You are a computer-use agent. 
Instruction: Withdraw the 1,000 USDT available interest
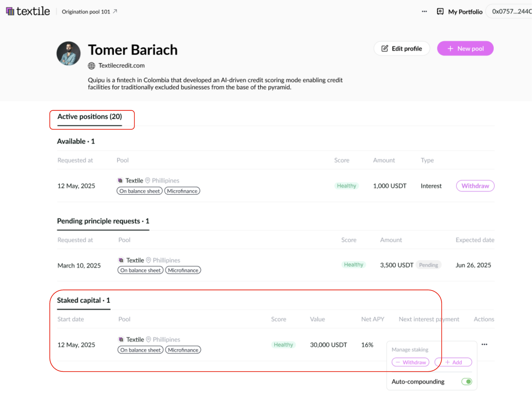pos(475,186)
